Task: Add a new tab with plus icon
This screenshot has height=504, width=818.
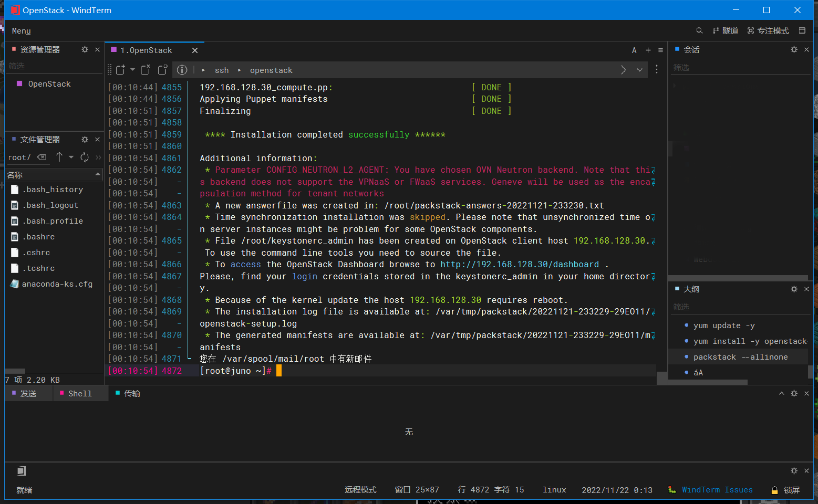Action: [648, 50]
